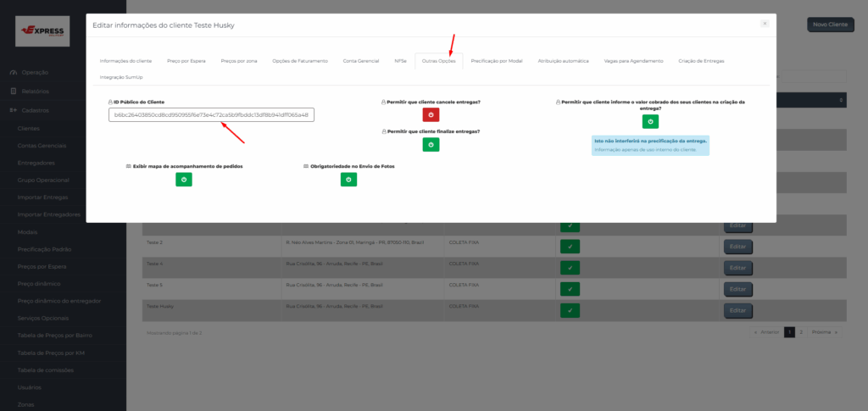
Task: Toggle 'Exibir mapa de acompanhamento de pedidos'
Action: click(183, 179)
